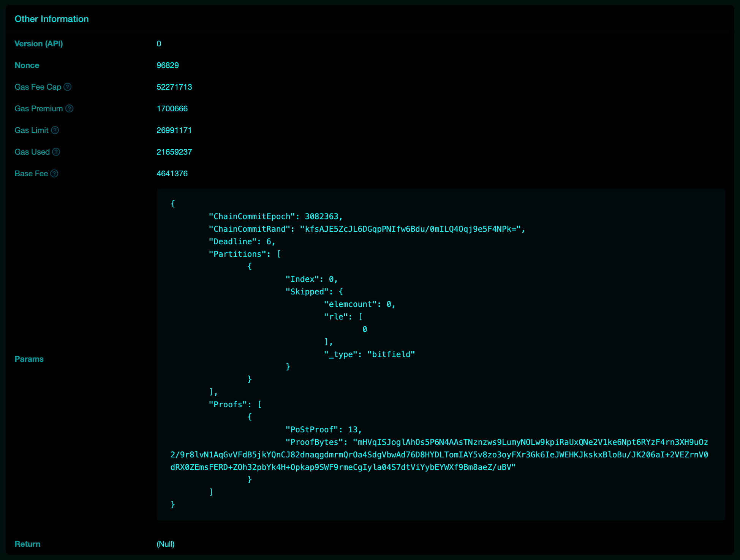Click Gas Used value 21659237
Image resolution: width=740 pixels, height=560 pixels.
174,152
